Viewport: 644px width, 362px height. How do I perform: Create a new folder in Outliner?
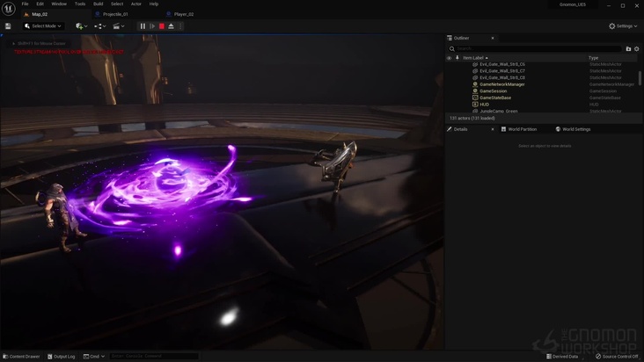628,49
